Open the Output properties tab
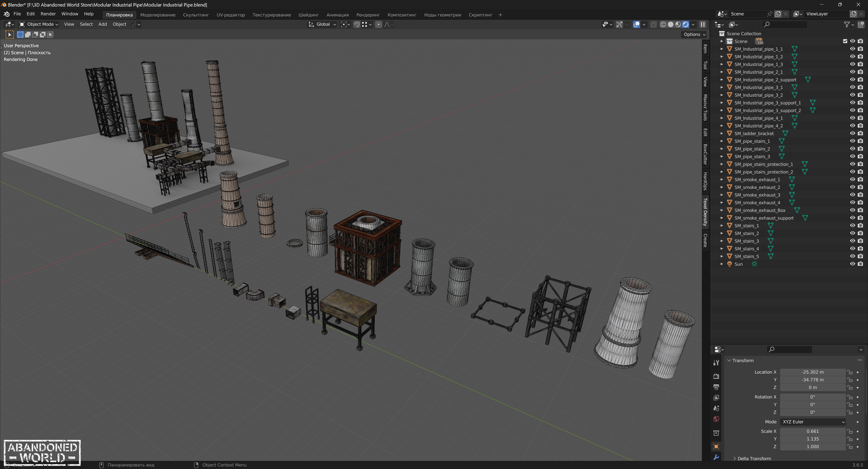This screenshot has height=469, width=868. click(716, 387)
